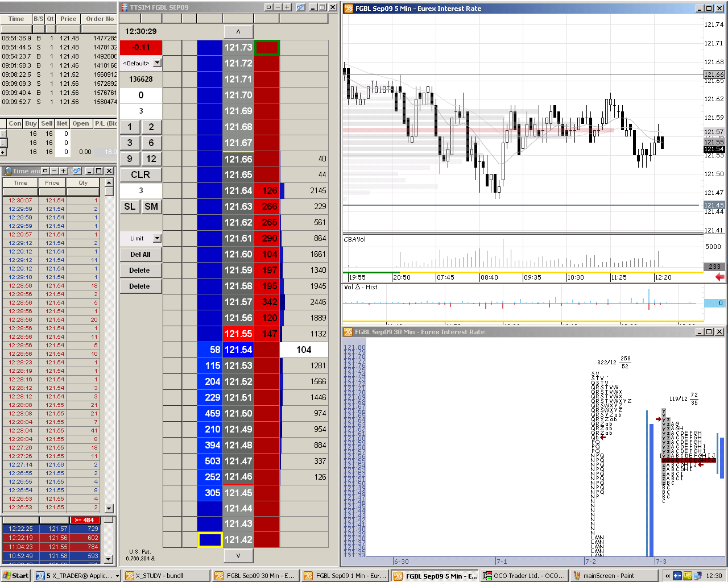Click the plus icon in Time and Sales title bar
This screenshot has height=582, width=728.
click(x=63, y=171)
